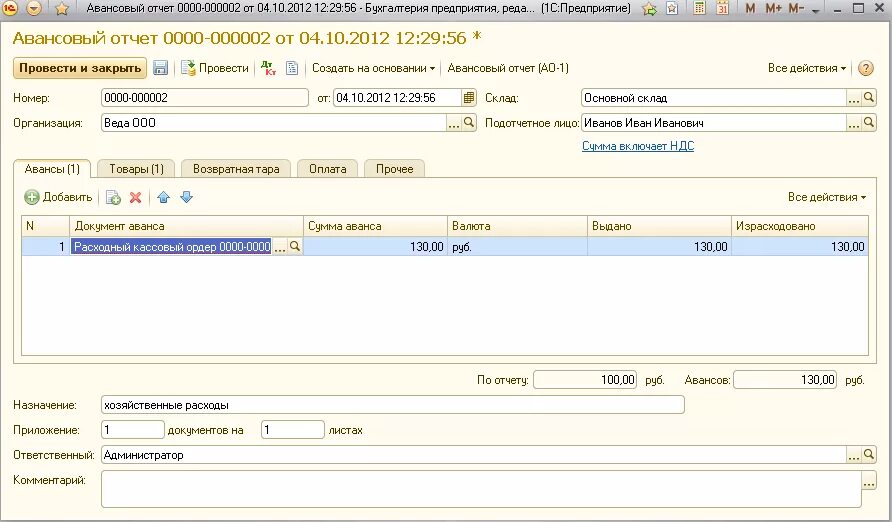Image resolution: width=892 pixels, height=522 pixels.
Task: Click Добавить to add an advance row
Action: click(x=58, y=197)
